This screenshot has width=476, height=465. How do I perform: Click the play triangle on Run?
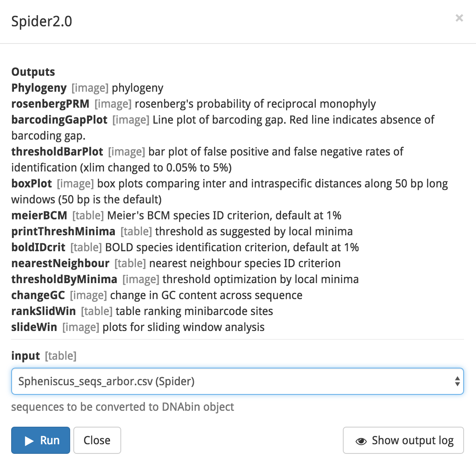(29, 441)
